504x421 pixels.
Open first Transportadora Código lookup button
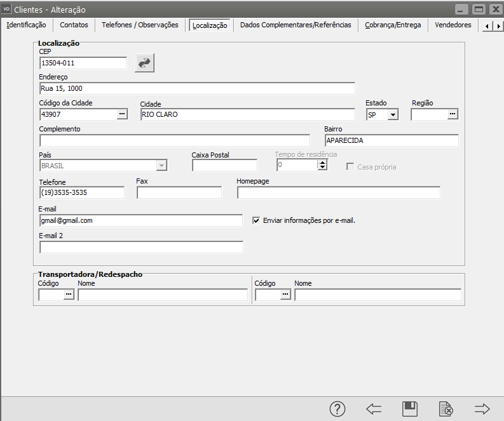69,295
